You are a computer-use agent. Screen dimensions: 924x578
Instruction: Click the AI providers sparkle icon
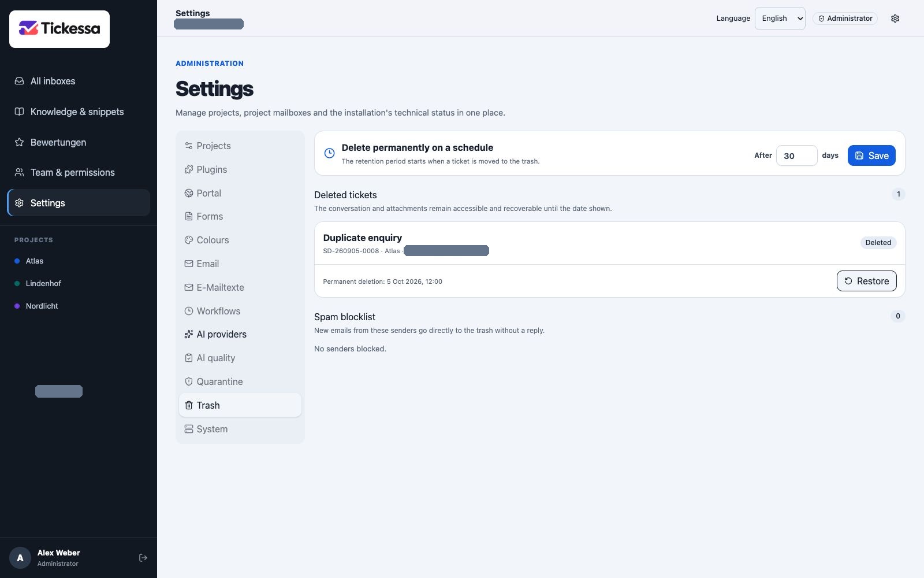(x=189, y=334)
